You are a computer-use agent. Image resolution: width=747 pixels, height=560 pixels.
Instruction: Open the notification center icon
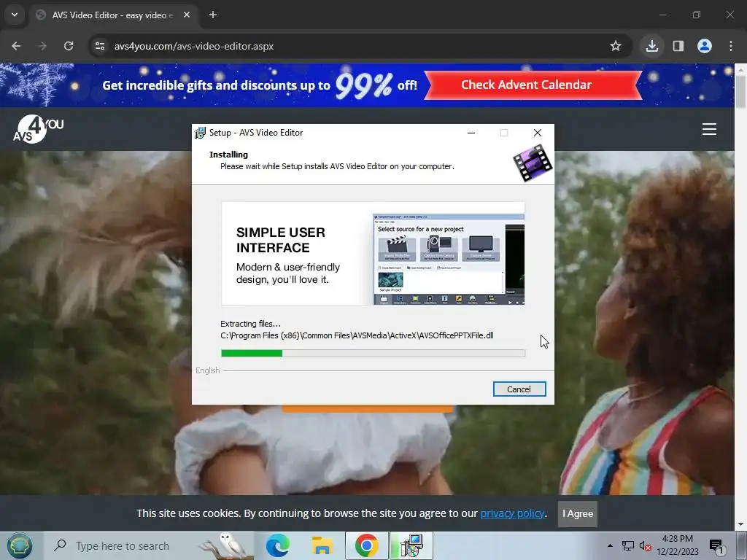(717, 545)
